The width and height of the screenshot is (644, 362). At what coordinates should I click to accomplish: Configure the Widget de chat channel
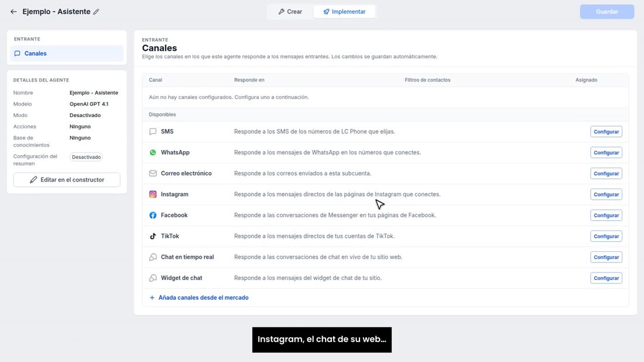(x=606, y=278)
